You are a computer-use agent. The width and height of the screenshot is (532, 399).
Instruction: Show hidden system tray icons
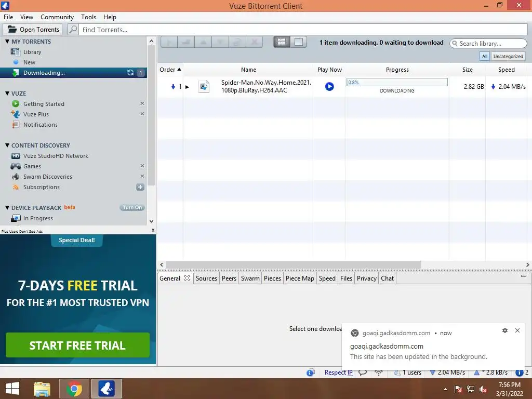[x=445, y=389]
